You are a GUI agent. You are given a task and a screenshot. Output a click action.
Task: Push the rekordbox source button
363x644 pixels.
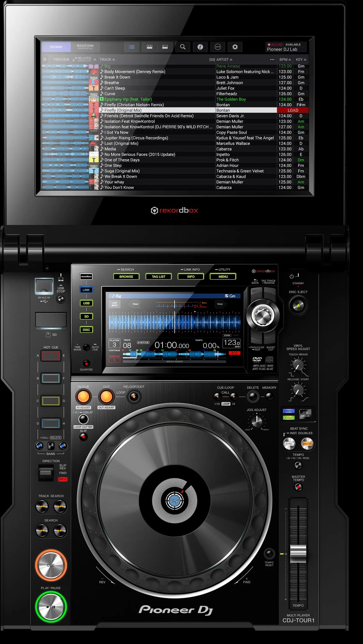click(86, 276)
